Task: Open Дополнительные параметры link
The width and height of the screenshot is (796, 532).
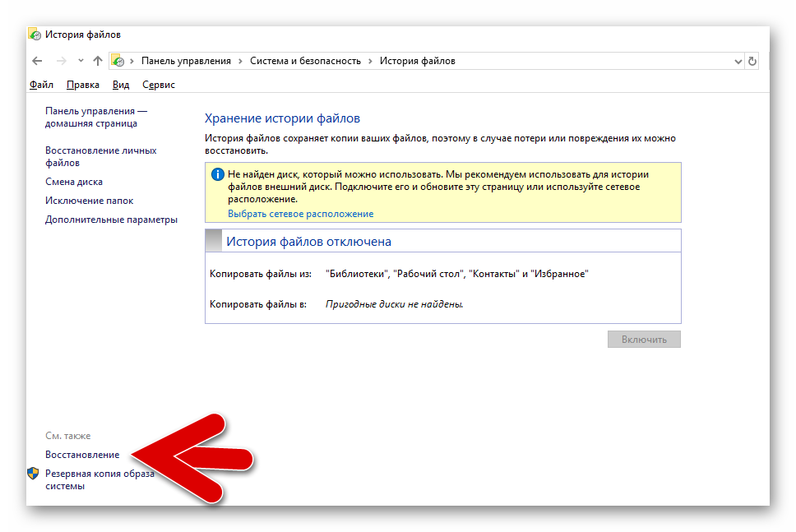Action: [111, 220]
